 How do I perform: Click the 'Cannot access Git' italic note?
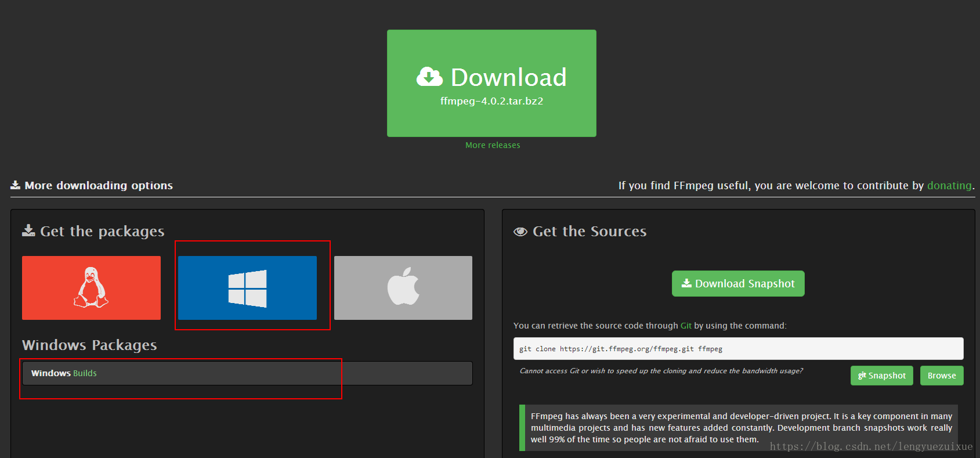(x=661, y=371)
